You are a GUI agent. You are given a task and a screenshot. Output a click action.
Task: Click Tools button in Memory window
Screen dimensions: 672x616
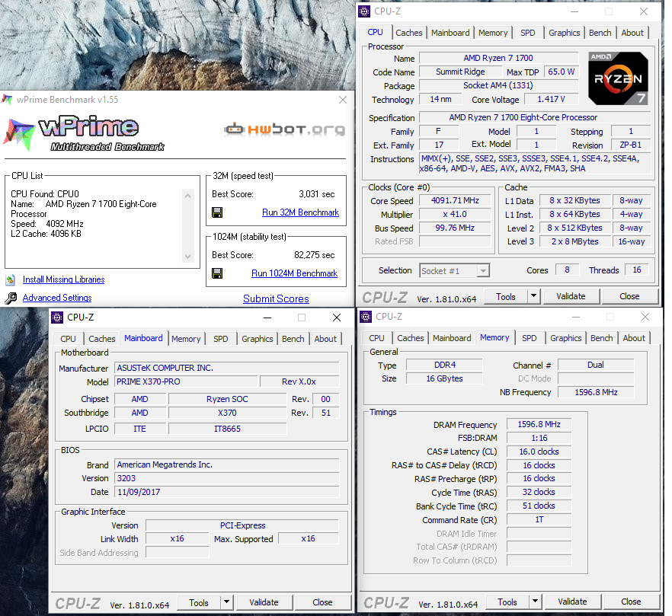tap(507, 602)
